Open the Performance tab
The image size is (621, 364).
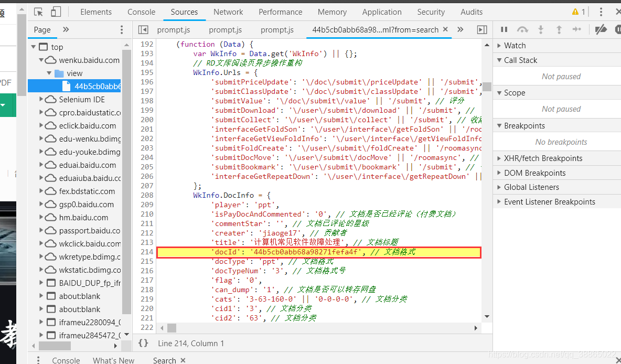click(x=281, y=12)
